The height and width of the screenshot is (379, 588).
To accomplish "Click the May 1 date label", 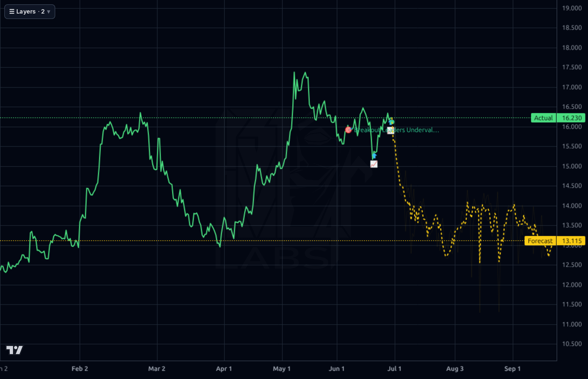I will click(282, 369).
